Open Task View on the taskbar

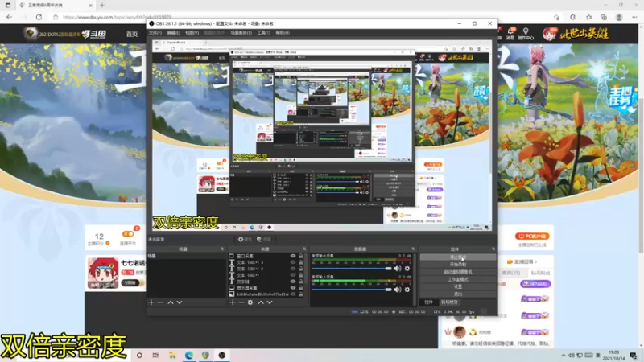[155, 356]
